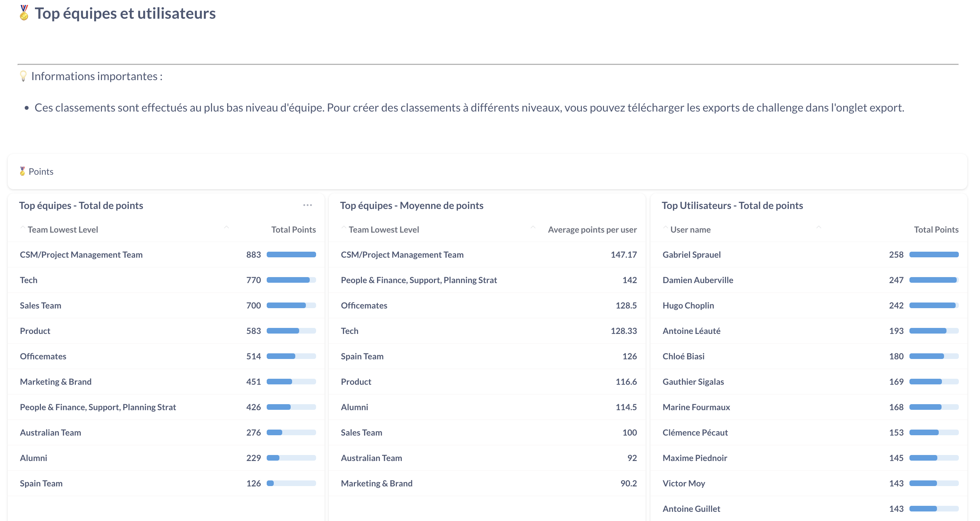Viewport: 980px width, 521px height.
Task: Sort Top équipes Total table by Total Points header
Action: coord(293,229)
